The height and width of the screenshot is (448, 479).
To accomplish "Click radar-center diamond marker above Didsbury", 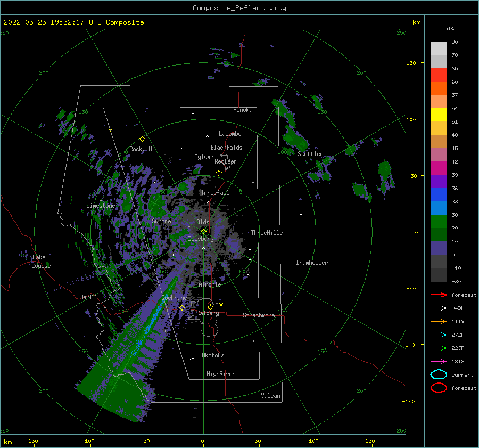I will [x=203, y=232].
